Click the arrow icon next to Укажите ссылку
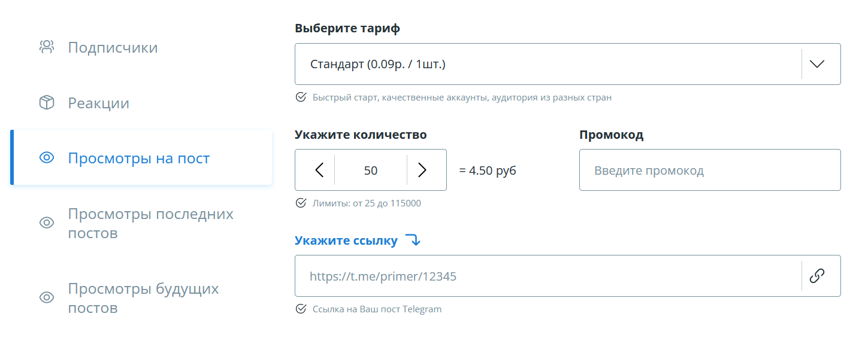The height and width of the screenshot is (347, 868). click(413, 241)
